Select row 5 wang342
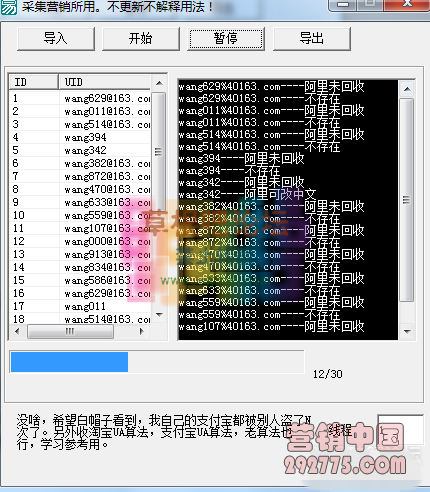The image size is (430, 492). [80, 150]
